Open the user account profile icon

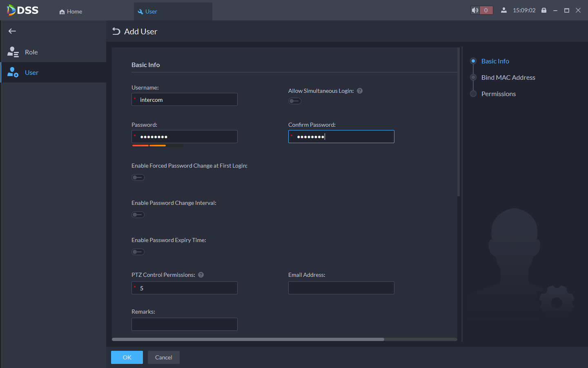pos(504,10)
